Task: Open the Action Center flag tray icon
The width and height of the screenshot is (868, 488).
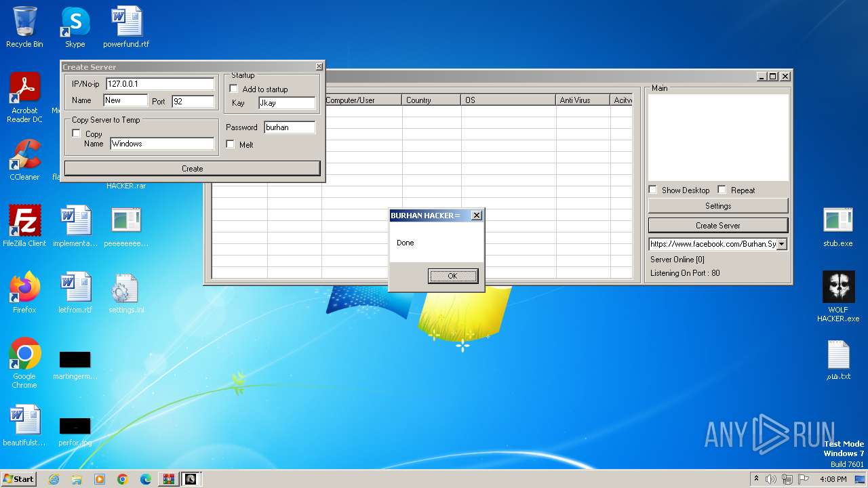Action: [804, 479]
